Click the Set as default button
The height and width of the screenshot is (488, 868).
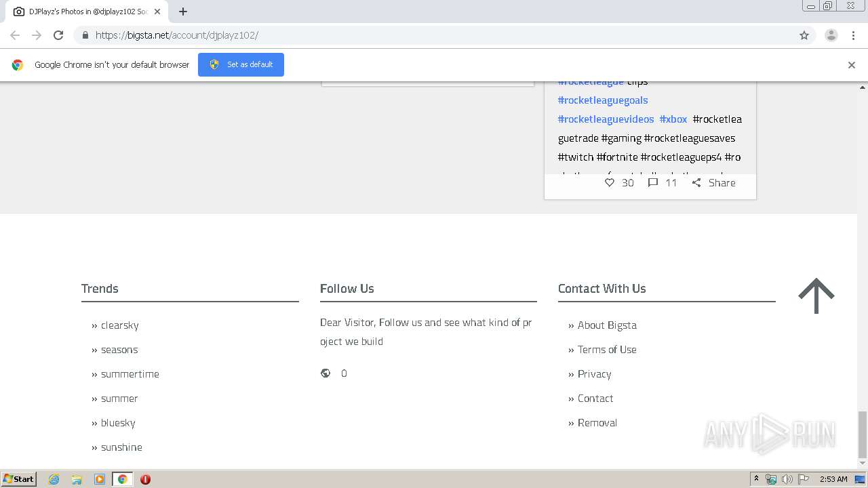coord(241,64)
